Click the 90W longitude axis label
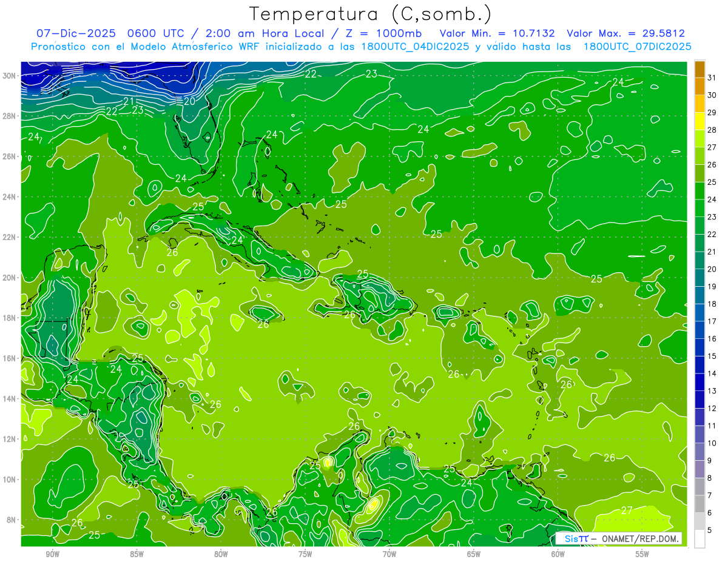This screenshot has width=728, height=562. 52,554
